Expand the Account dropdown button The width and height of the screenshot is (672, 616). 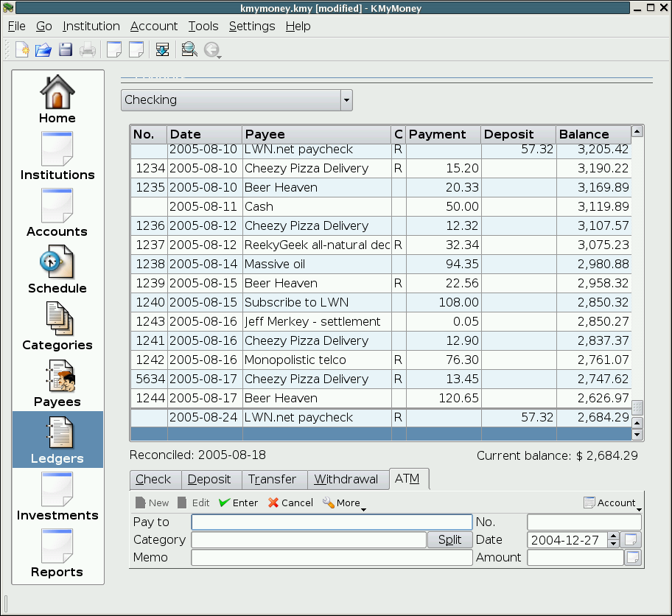pyautogui.click(x=610, y=503)
